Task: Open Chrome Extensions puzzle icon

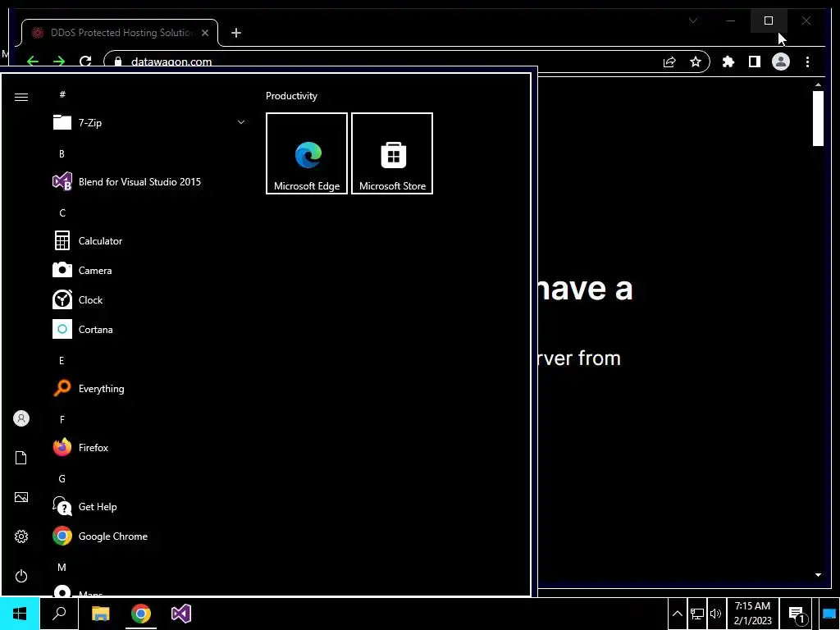Action: (728, 62)
